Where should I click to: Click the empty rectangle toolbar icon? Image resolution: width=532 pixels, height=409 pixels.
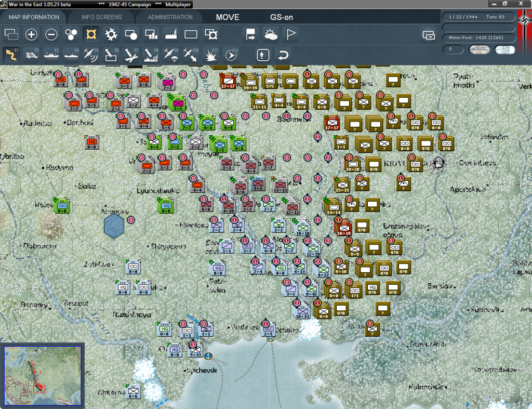pyautogui.click(x=191, y=34)
